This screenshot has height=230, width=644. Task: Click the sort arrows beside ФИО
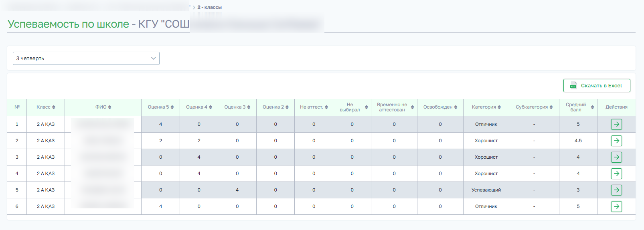click(x=109, y=107)
